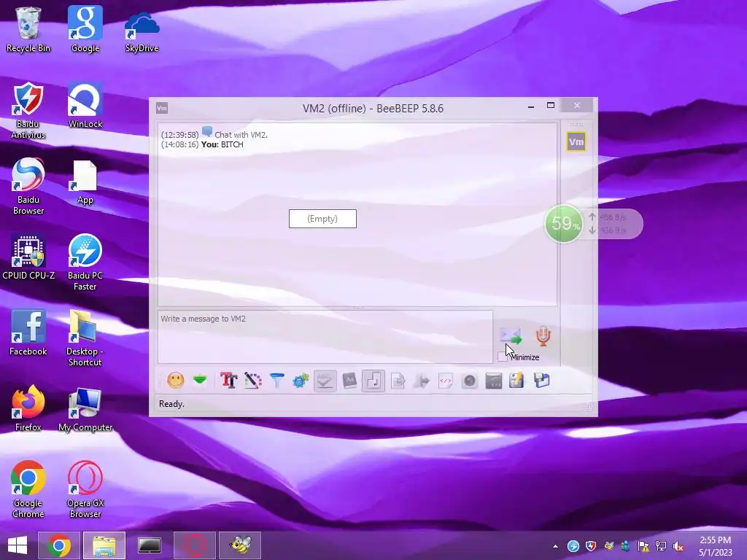Toggle the ABC spell check button
The width and height of the screenshot is (747, 560).
pos(325,381)
